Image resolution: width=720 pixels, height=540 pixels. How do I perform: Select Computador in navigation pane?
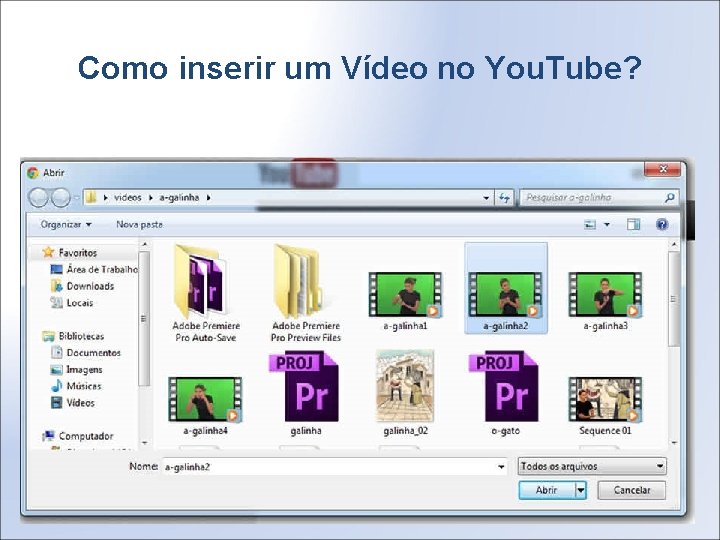pyautogui.click(x=78, y=436)
